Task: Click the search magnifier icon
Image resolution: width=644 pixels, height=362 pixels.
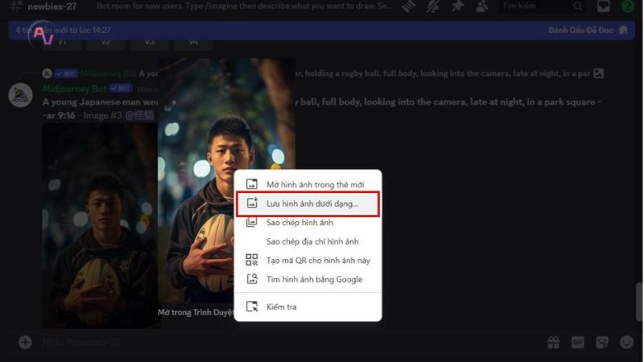Action: click(x=578, y=6)
